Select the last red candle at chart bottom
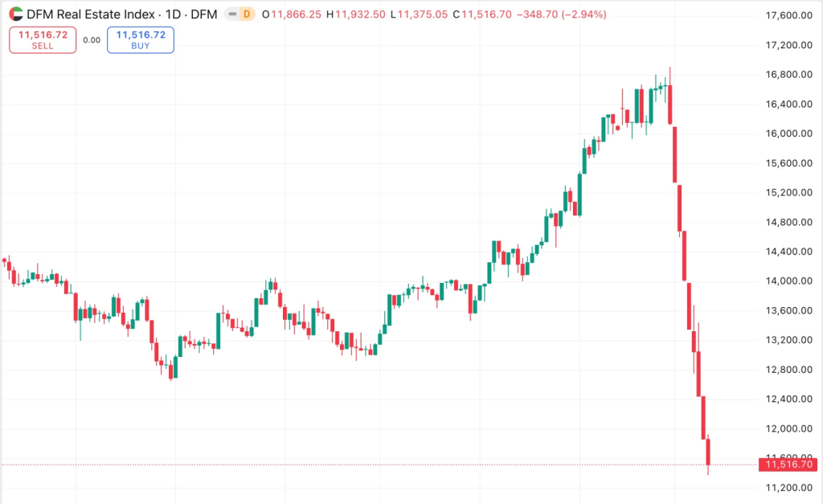Viewport: 823px width, 504px height. click(x=708, y=452)
